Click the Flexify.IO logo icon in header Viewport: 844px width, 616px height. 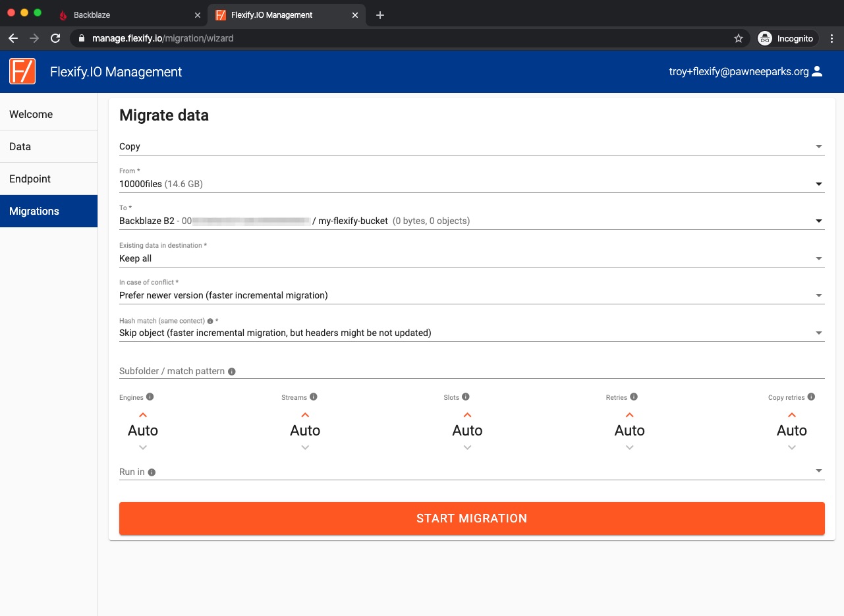pos(22,71)
